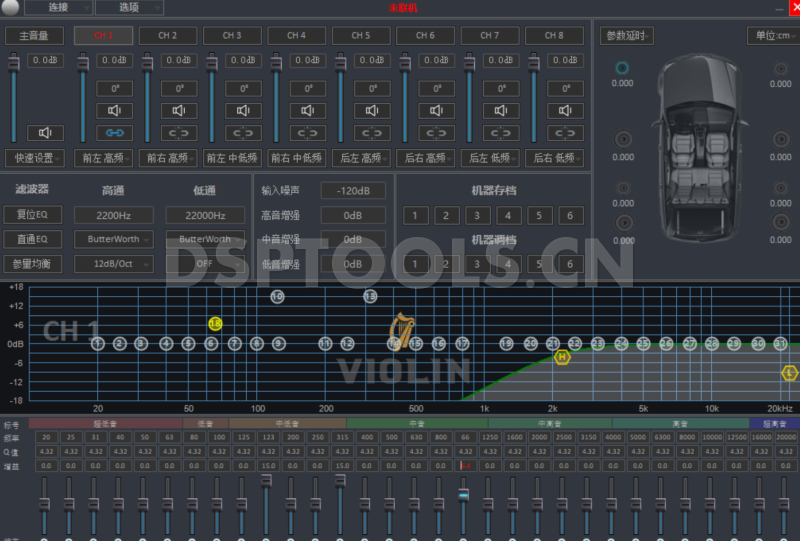Click the blue link icon under CH 1
Screen dimensions: 800x541
[114, 132]
